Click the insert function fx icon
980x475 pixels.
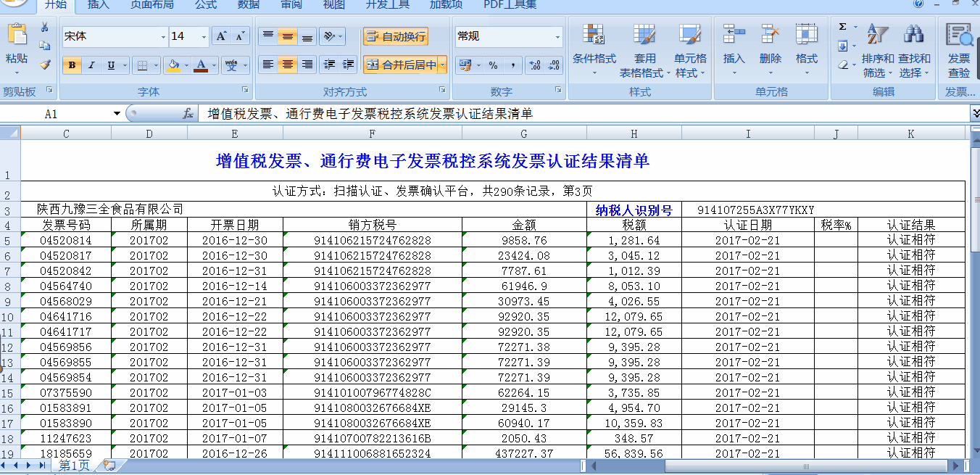click(x=188, y=114)
